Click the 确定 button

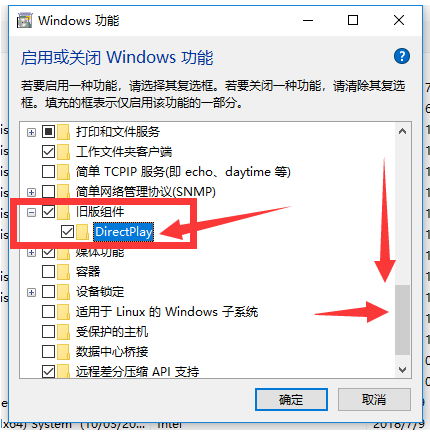[x=291, y=399]
